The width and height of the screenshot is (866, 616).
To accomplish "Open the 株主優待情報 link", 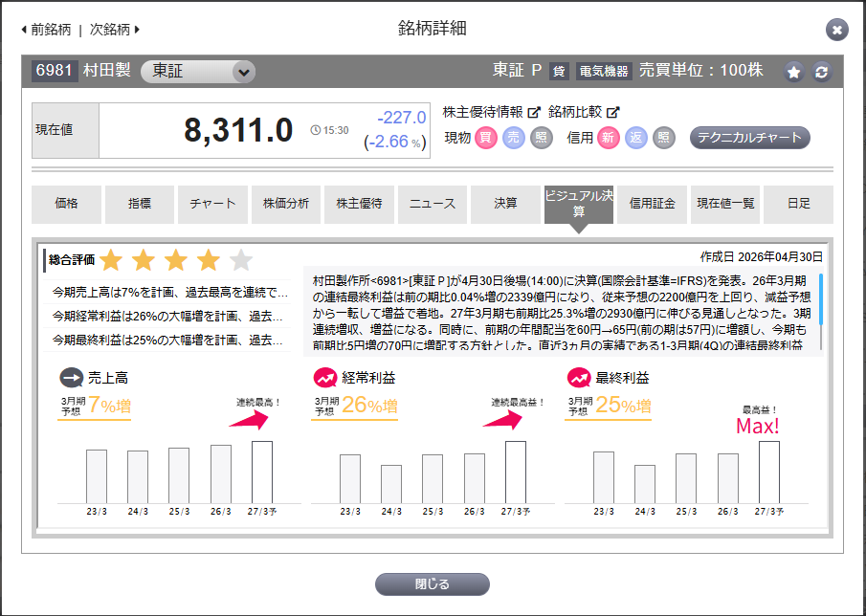I will pos(482,112).
